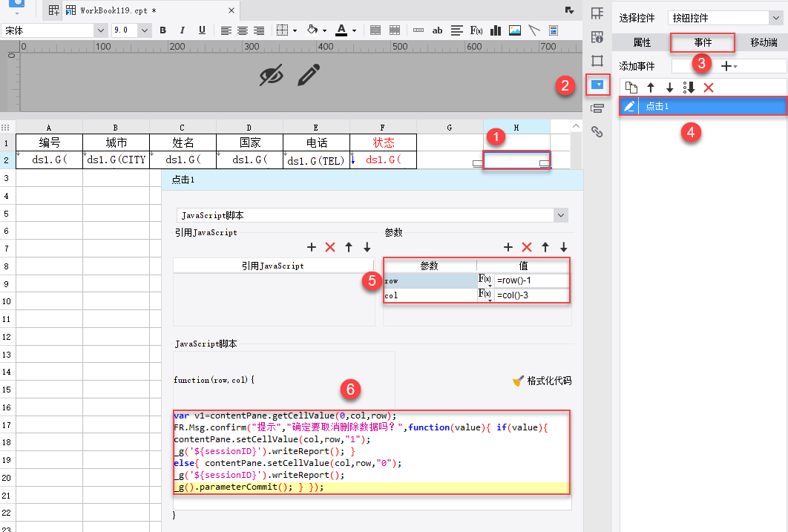The height and width of the screenshot is (532, 788).
Task: Open the cell element panel in right sidebar
Action: (x=597, y=13)
